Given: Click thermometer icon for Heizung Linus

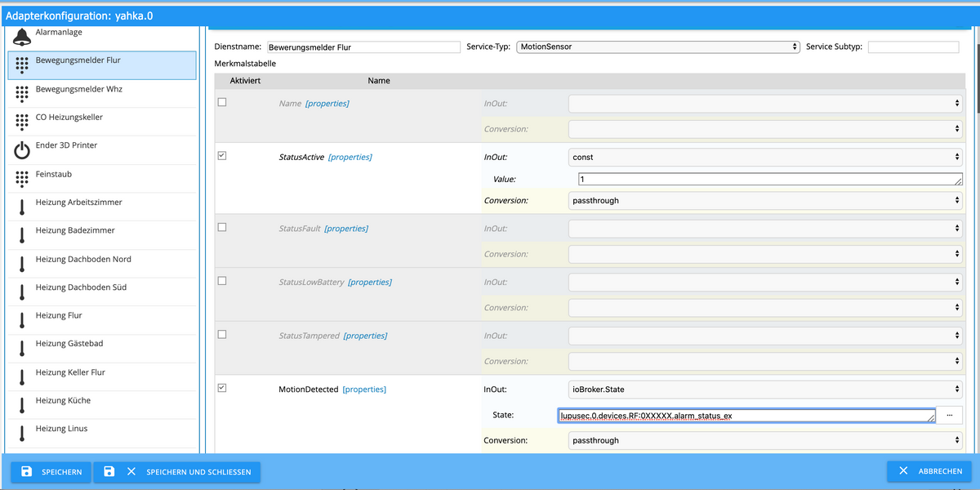Looking at the screenshot, I should click(22, 434).
